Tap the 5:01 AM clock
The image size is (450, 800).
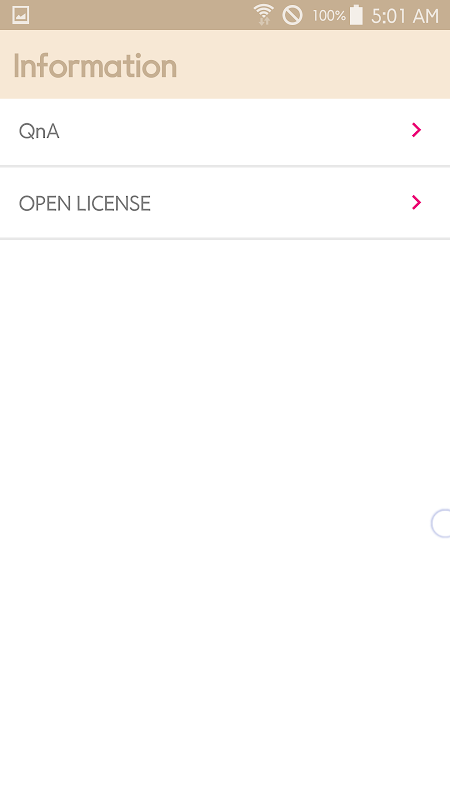tap(405, 16)
